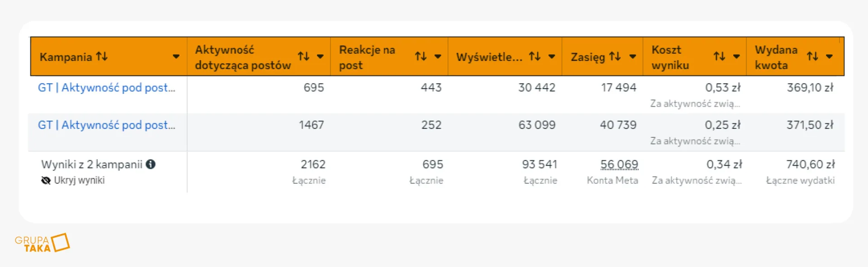Image resolution: width=868 pixels, height=267 pixels.
Task: Open Wydana kwota dropdown arrow
Action: point(829,56)
